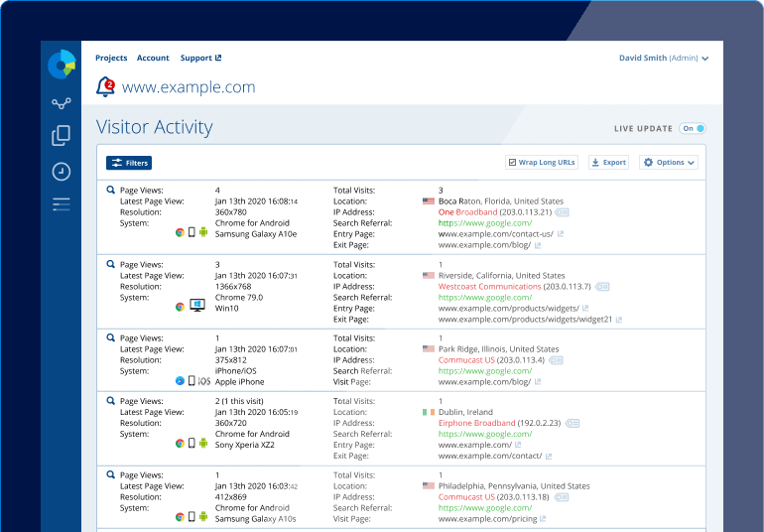Select 'Riverside, California, United States' location

tap(501, 276)
